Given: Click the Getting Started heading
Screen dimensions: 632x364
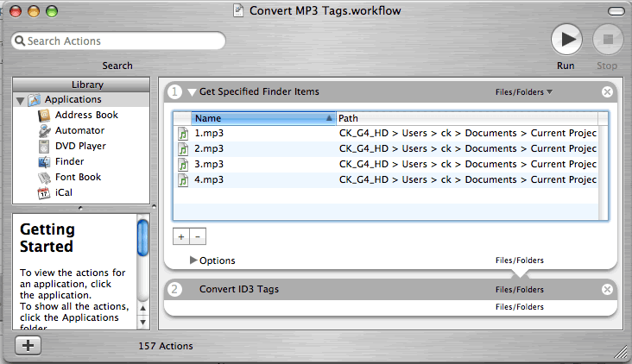Looking at the screenshot, I should pyautogui.click(x=47, y=237).
